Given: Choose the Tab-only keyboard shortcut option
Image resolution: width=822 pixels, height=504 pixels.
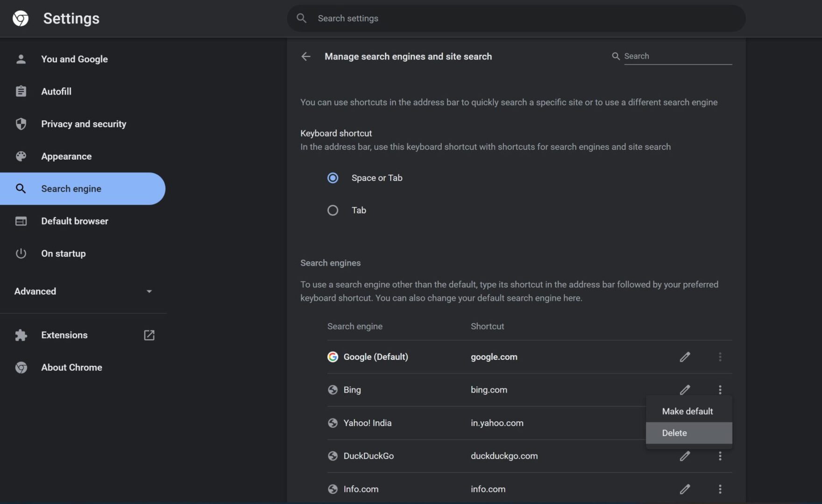Looking at the screenshot, I should [333, 210].
